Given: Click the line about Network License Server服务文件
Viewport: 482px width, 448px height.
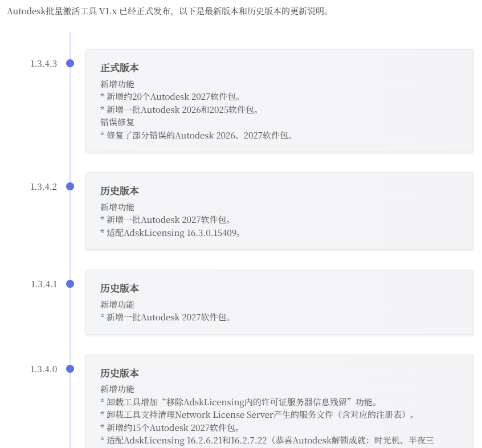Looking at the screenshot, I should [258, 415].
